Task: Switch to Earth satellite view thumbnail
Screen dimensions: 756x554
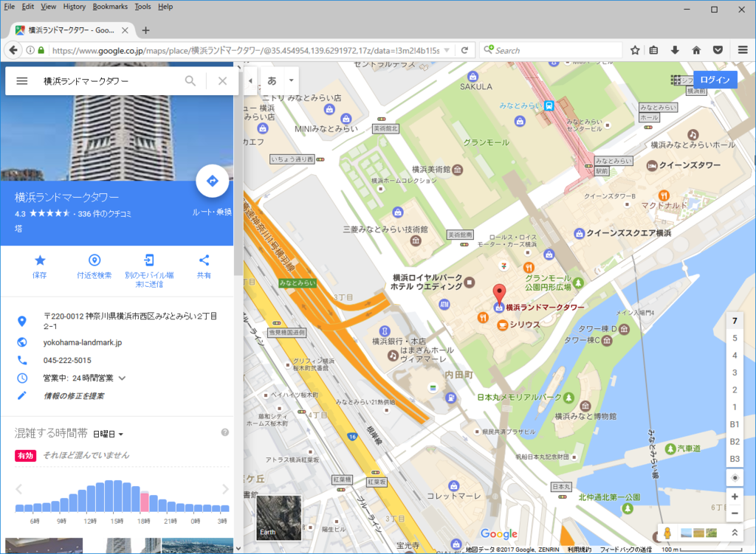Action: tap(278, 517)
